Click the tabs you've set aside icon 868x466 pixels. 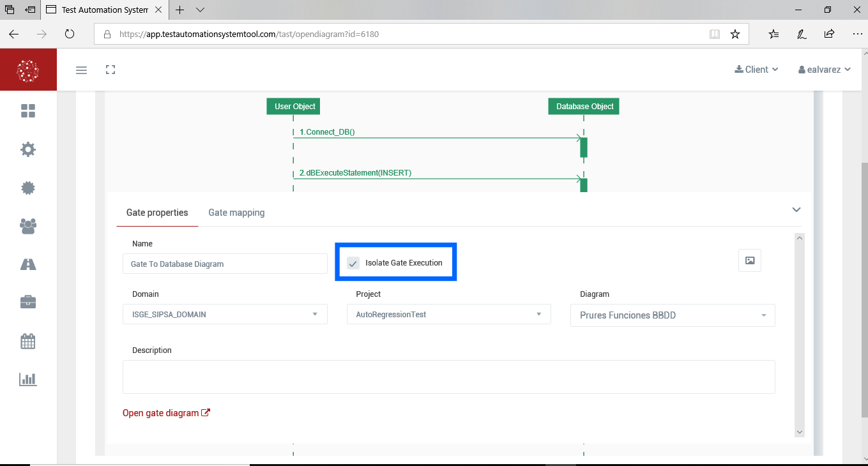click(x=10, y=10)
